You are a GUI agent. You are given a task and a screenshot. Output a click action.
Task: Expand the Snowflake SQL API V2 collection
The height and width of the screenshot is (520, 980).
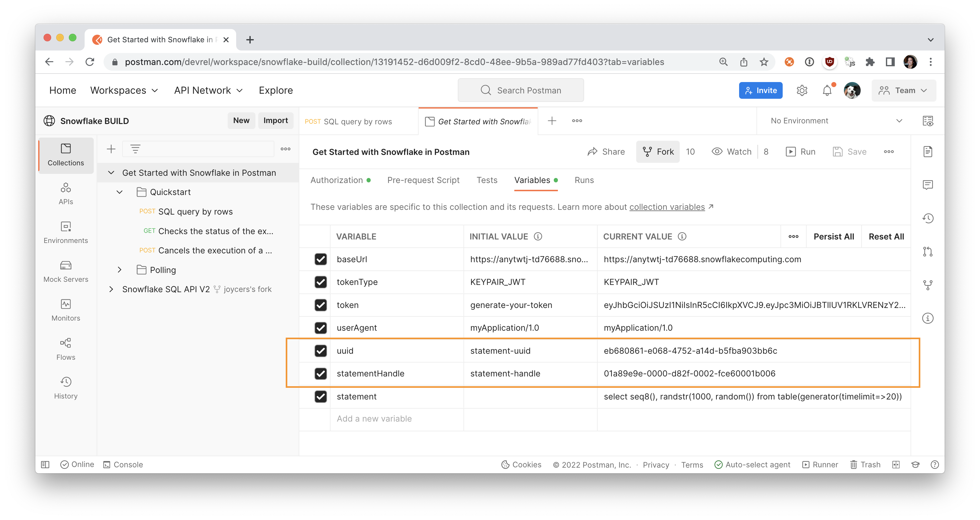[111, 289]
